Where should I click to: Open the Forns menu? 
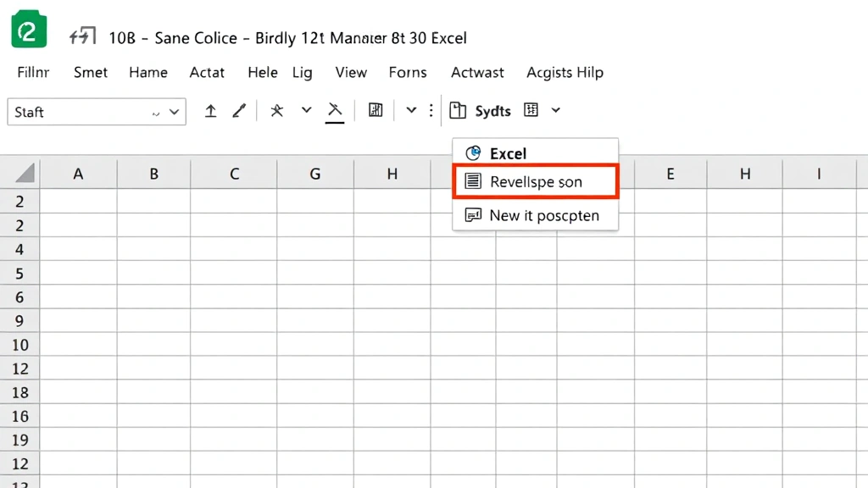(x=407, y=73)
